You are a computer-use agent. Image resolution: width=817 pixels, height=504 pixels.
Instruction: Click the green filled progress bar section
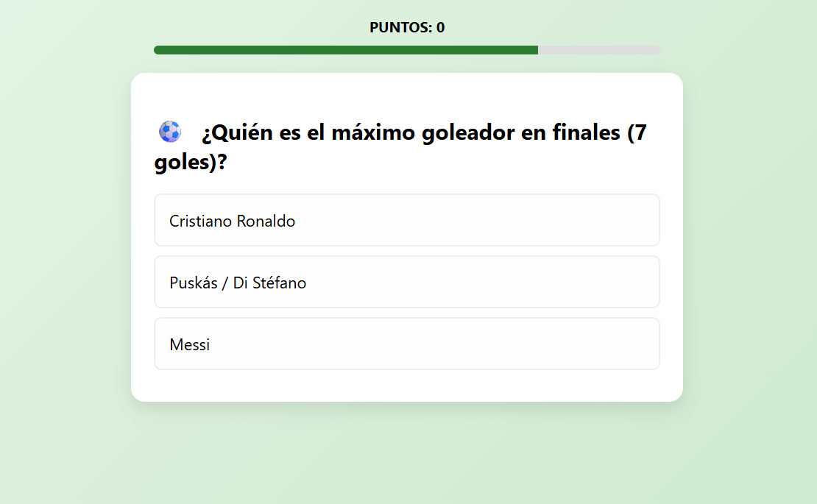(346, 50)
